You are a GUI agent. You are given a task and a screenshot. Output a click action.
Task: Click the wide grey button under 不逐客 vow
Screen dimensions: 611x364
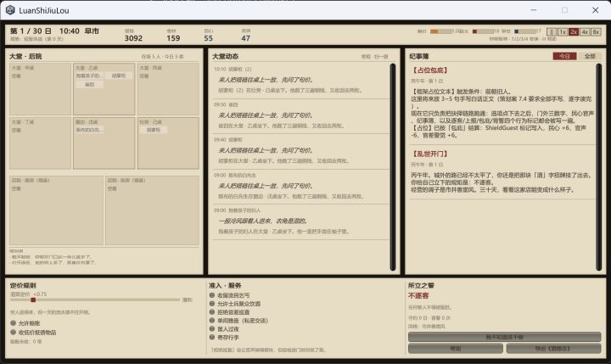pos(504,337)
